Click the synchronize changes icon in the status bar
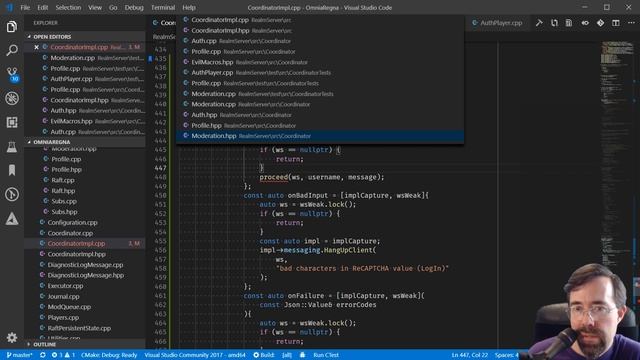Screen dimensions: 640x360 (x=42, y=355)
